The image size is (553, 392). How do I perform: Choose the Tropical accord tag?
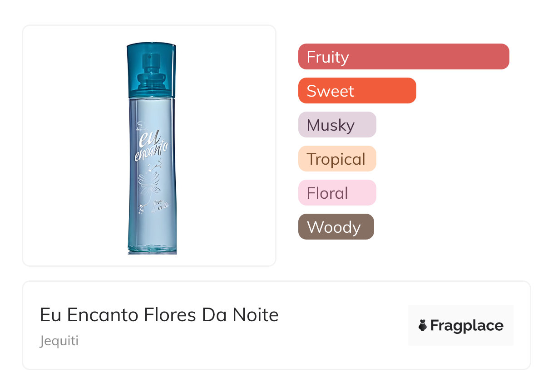337,159
